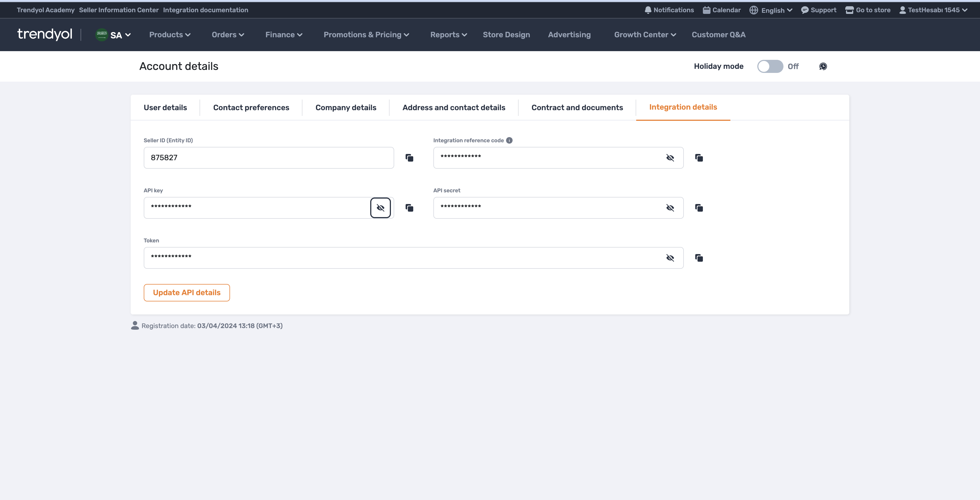This screenshot has width=980, height=500.
Task: Click into the Token field
Action: [x=414, y=258]
